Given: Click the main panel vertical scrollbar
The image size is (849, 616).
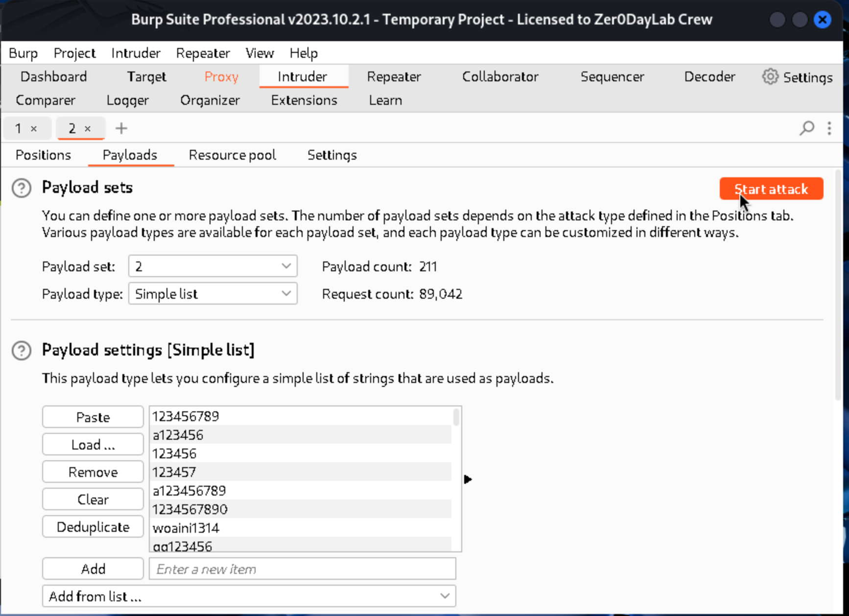Looking at the screenshot, I should coord(838,285).
